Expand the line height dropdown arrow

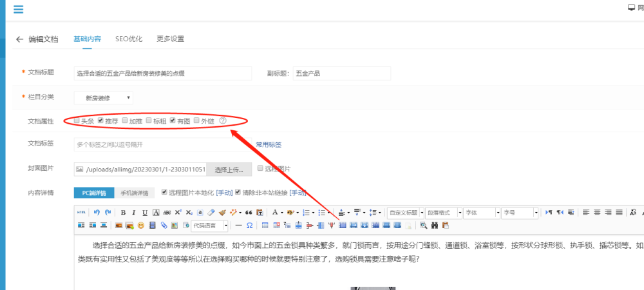click(x=380, y=213)
